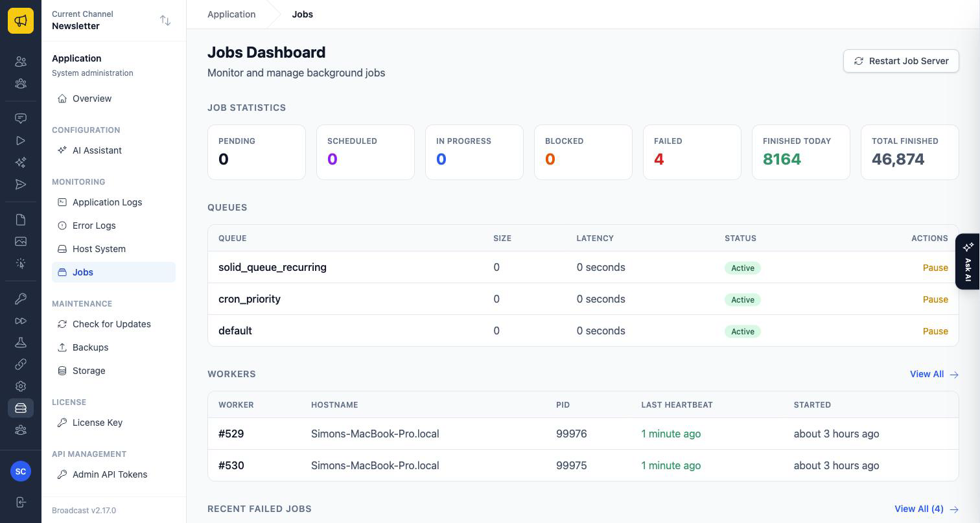Click the yellow megaphone Broadcast logo
The height and width of the screenshot is (523, 980).
click(21, 21)
